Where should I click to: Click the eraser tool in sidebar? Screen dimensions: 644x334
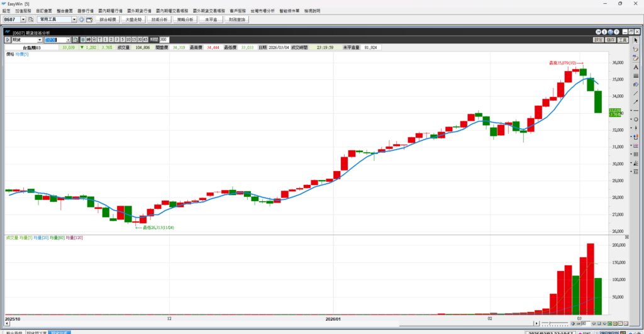tap(636, 49)
